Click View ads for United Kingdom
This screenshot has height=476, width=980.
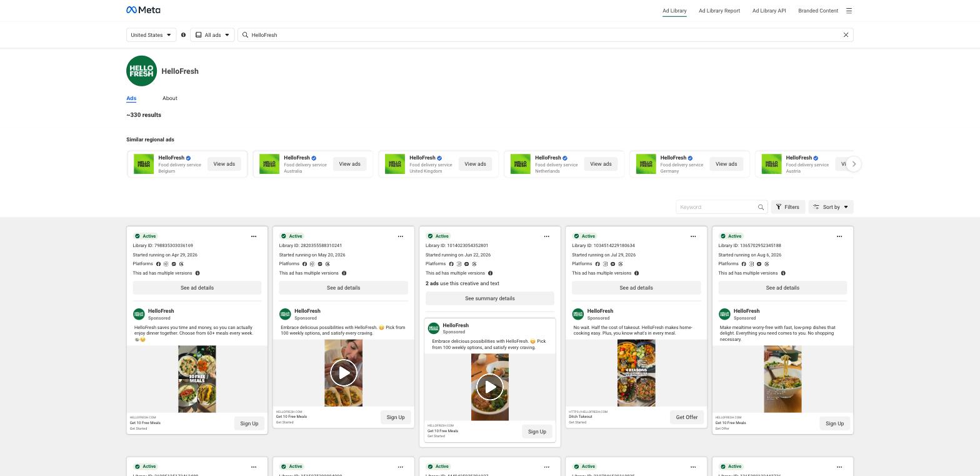click(x=475, y=164)
